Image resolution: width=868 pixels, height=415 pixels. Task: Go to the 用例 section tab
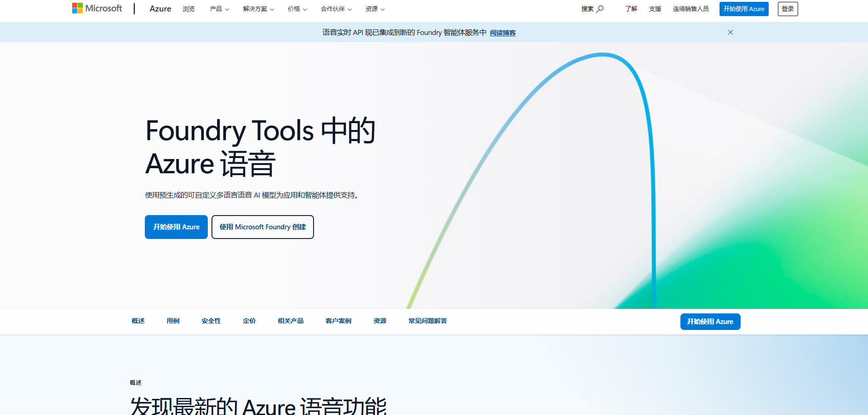point(173,321)
